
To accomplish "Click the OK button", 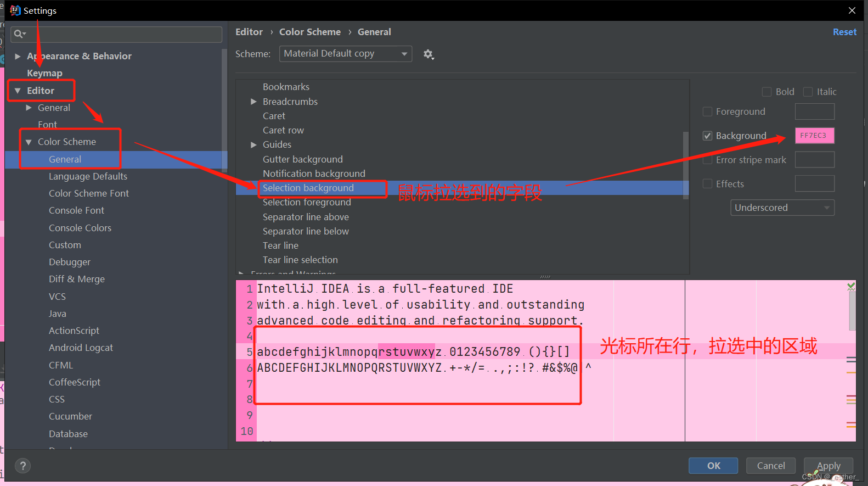I will [x=713, y=466].
